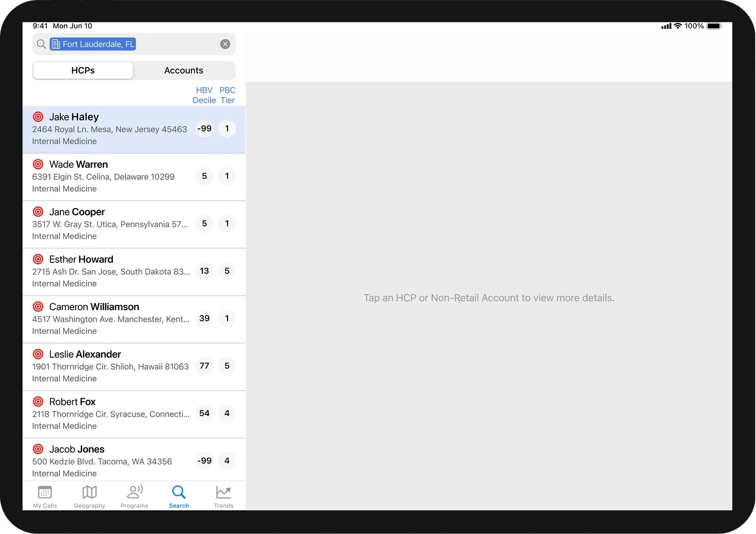This screenshot has height=534, width=756.
Task: Tap Esther Howard's decile 13 badge
Action: 204,271
